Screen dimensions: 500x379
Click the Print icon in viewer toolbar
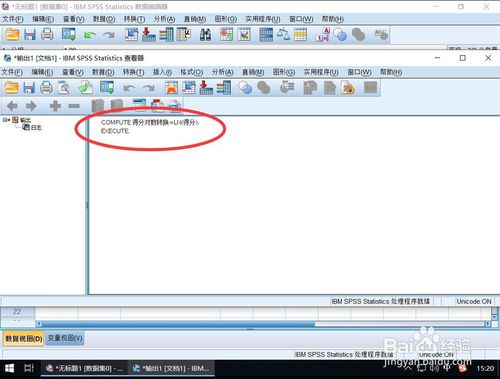[46, 88]
